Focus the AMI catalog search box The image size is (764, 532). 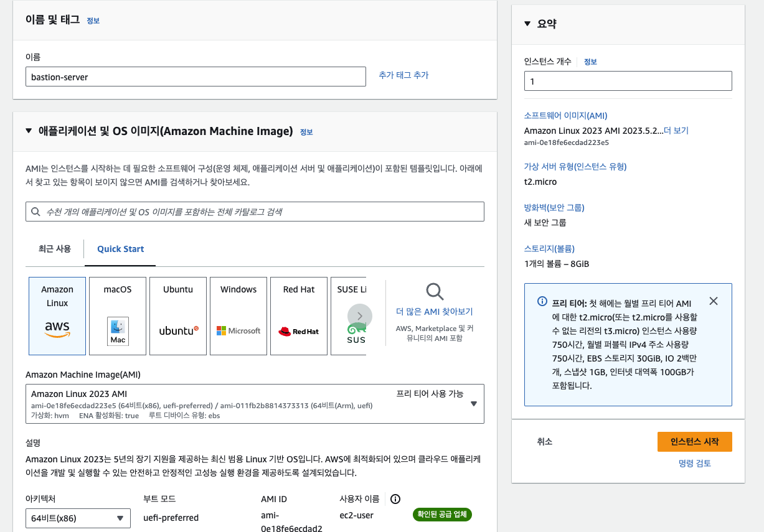[x=255, y=212]
